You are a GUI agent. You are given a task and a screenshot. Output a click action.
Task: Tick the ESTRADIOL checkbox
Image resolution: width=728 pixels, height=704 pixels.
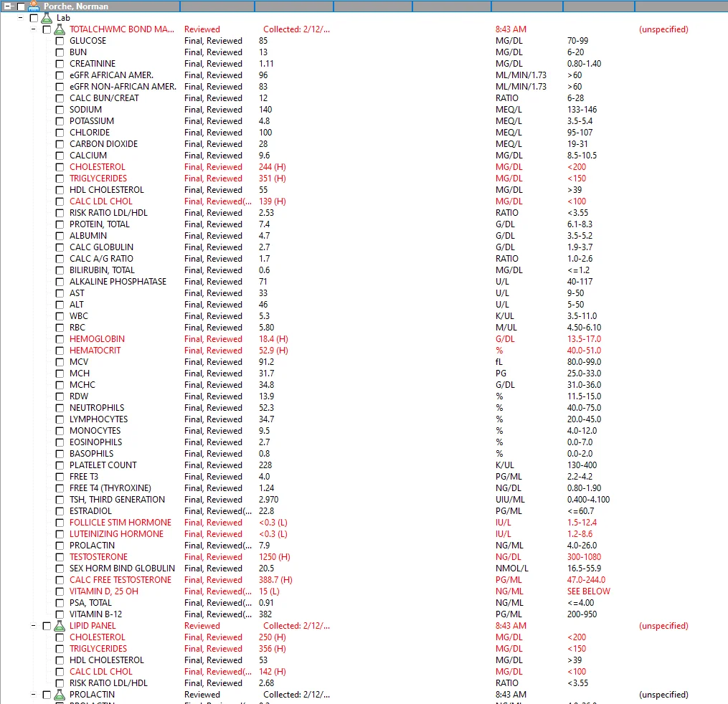(60, 511)
